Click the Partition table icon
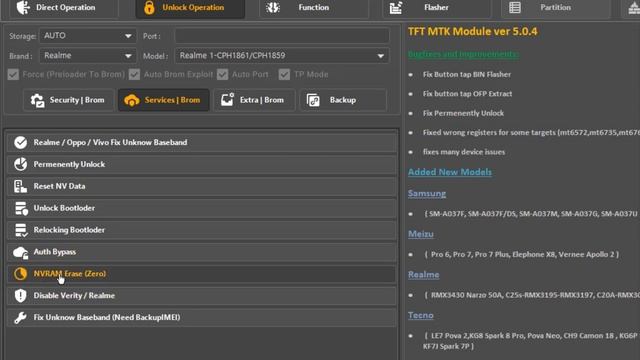640x360 pixels. click(515, 7)
